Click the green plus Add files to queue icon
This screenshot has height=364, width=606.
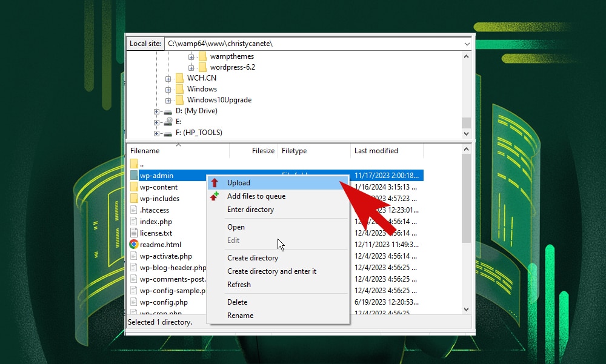tap(215, 196)
